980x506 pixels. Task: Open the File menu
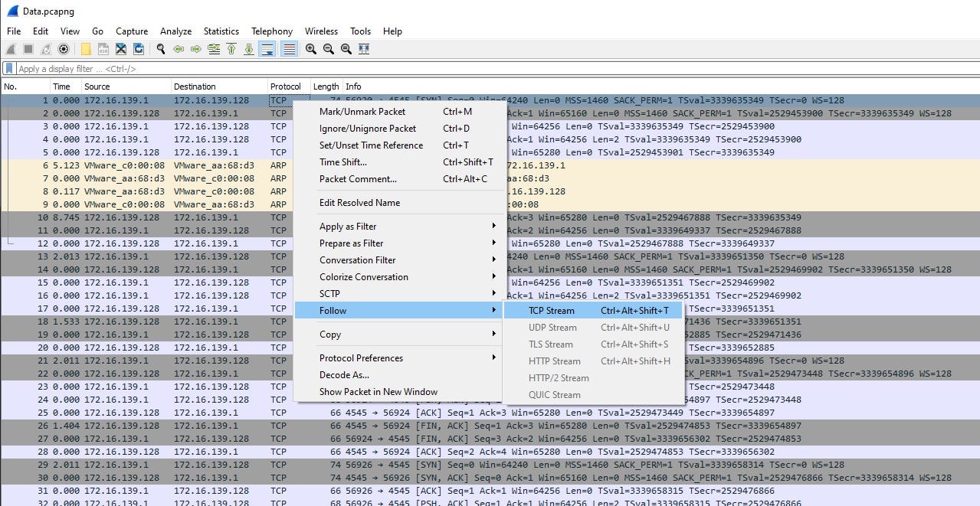[x=14, y=31]
